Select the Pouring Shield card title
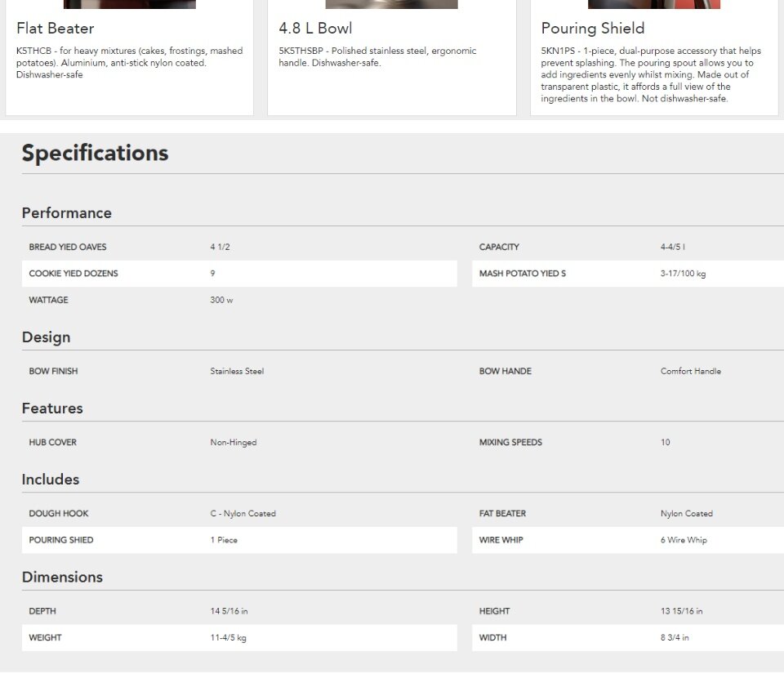The width and height of the screenshot is (784, 683). (x=593, y=28)
